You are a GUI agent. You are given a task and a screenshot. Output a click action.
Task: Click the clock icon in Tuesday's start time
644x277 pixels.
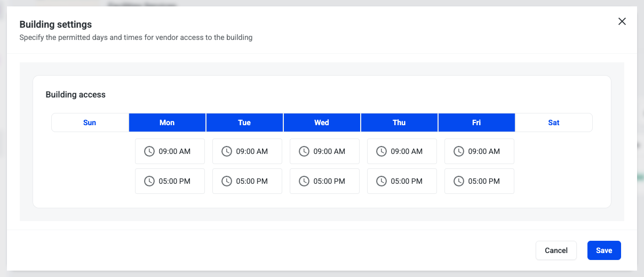pyautogui.click(x=227, y=151)
